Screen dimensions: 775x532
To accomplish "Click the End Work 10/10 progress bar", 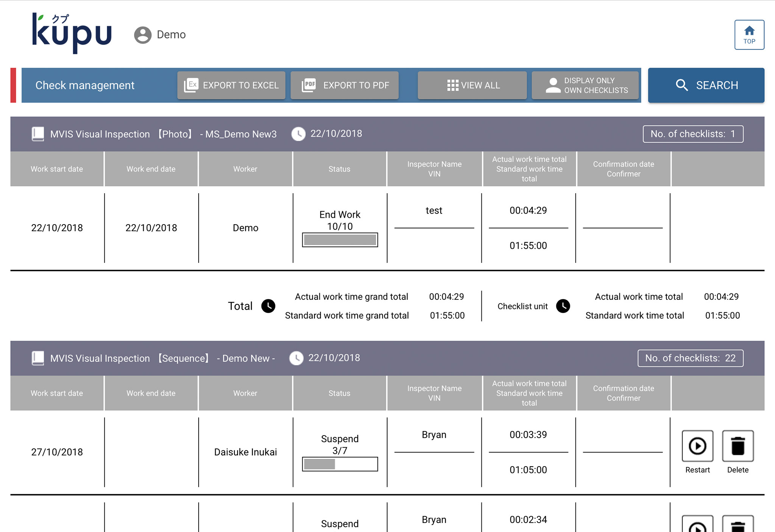I will tap(340, 240).
